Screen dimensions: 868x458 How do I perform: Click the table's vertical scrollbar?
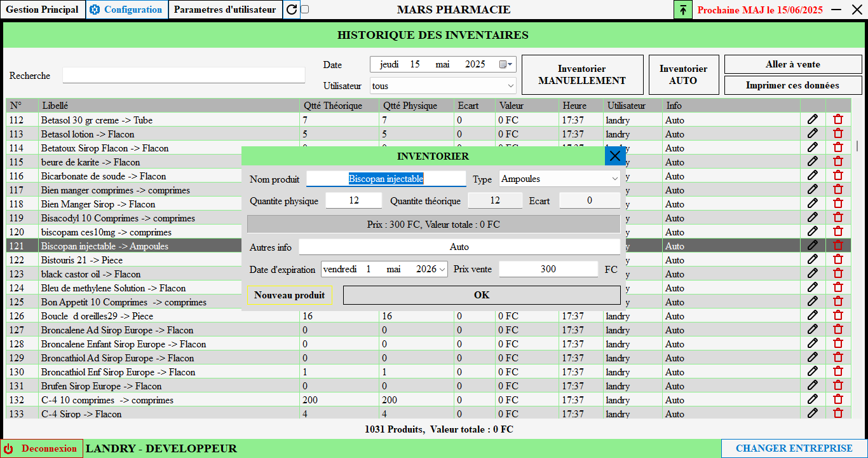857,146
